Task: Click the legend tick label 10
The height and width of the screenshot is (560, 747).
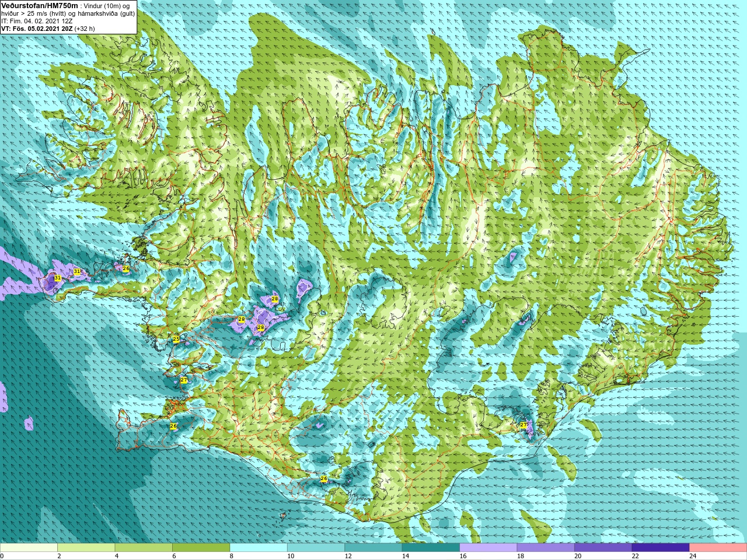Action: point(290,556)
